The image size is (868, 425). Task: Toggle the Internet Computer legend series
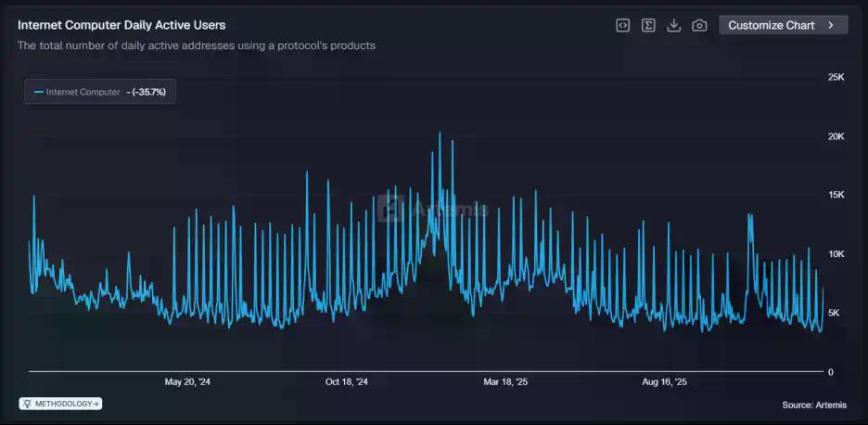(83, 92)
